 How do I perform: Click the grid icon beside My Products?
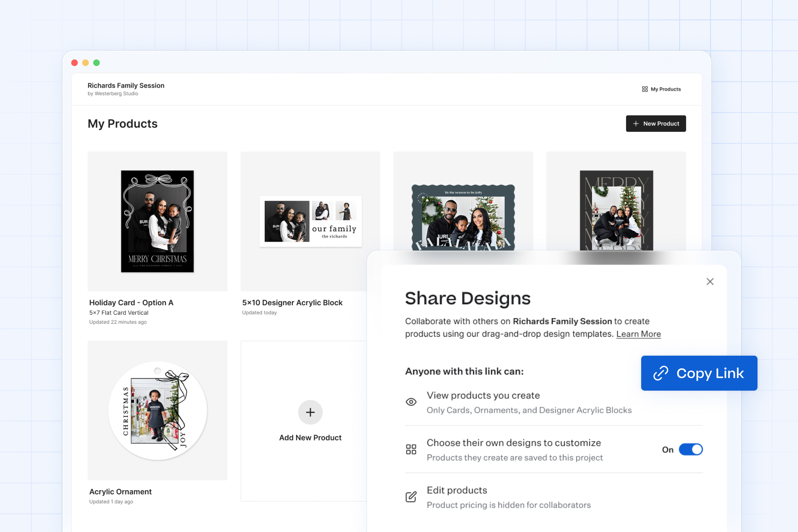click(645, 89)
